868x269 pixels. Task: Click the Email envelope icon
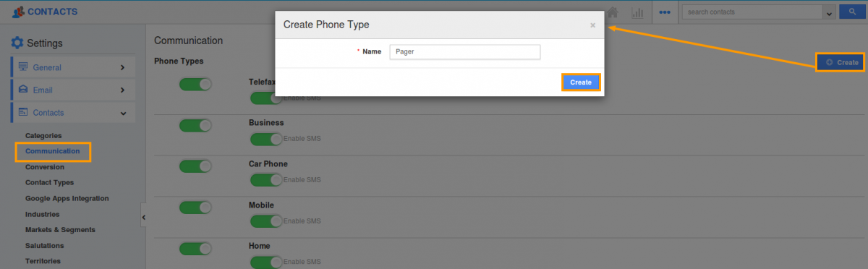click(23, 90)
